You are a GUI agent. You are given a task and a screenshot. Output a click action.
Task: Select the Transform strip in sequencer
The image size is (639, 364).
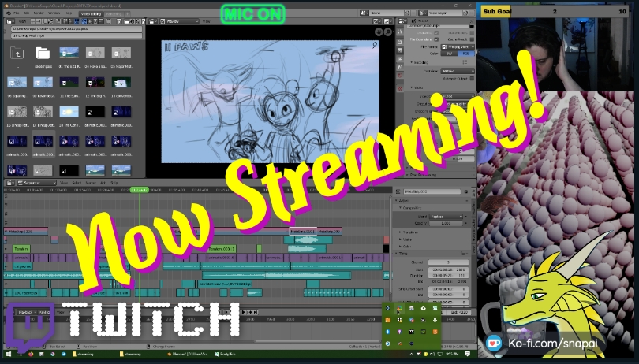[21, 248]
